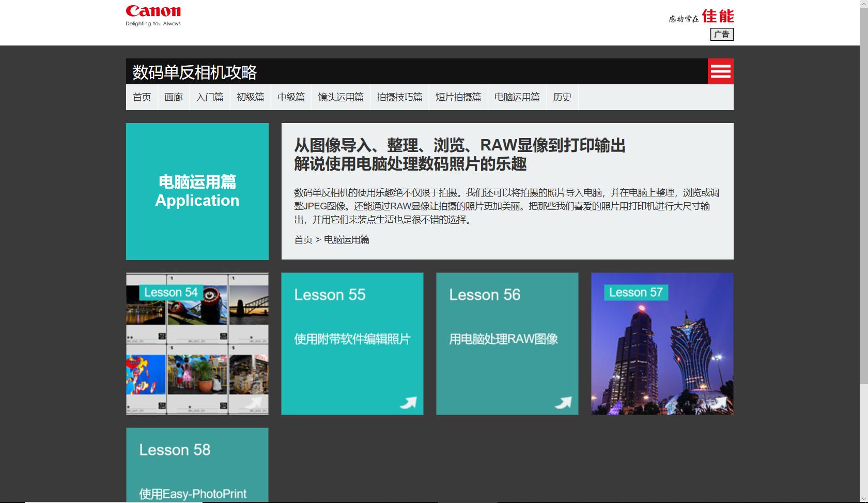
Task: Switch to the 短片拍摄篇 video section
Action: coord(459,97)
